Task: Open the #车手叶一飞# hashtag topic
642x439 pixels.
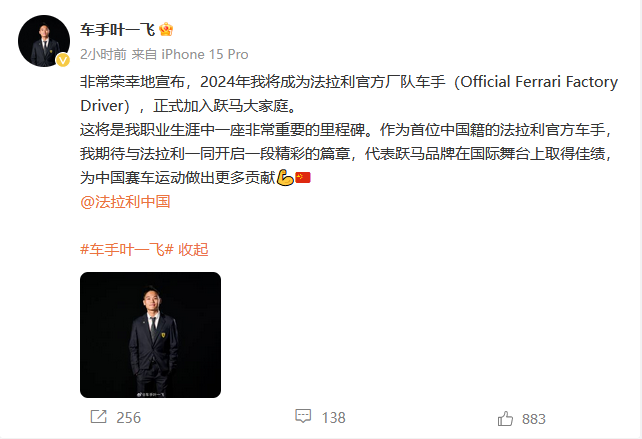Action: pyautogui.click(x=127, y=249)
